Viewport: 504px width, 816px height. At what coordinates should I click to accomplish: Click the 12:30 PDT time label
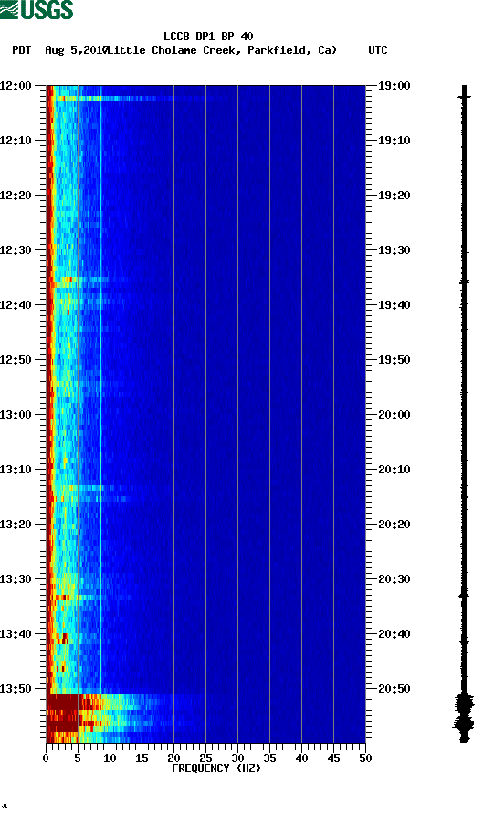(x=16, y=249)
